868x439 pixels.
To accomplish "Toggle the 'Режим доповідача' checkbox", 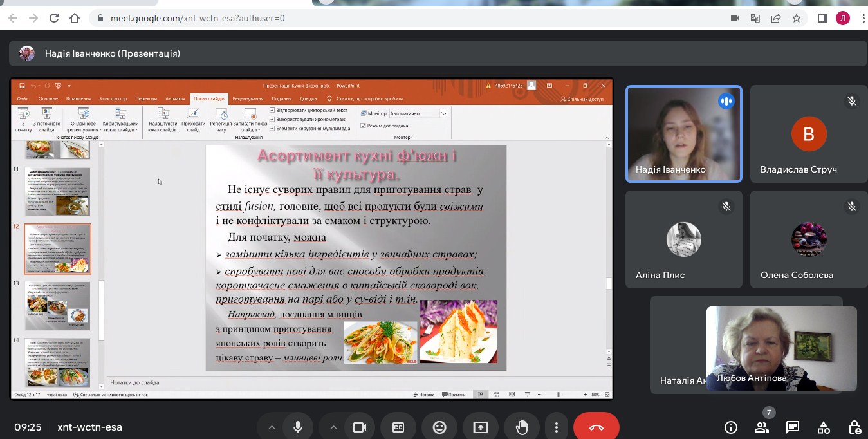I will tap(363, 126).
